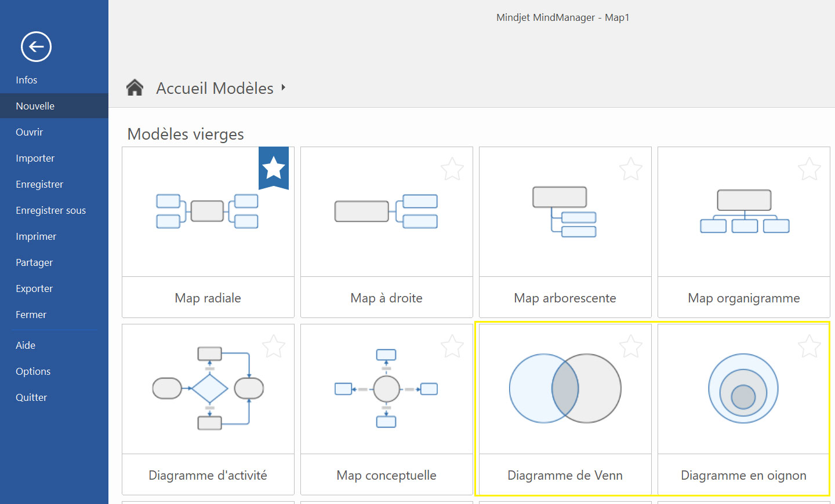Unfavorite Map radiale via blue star ribbon
Image resolution: width=835 pixels, height=504 pixels.
(274, 168)
